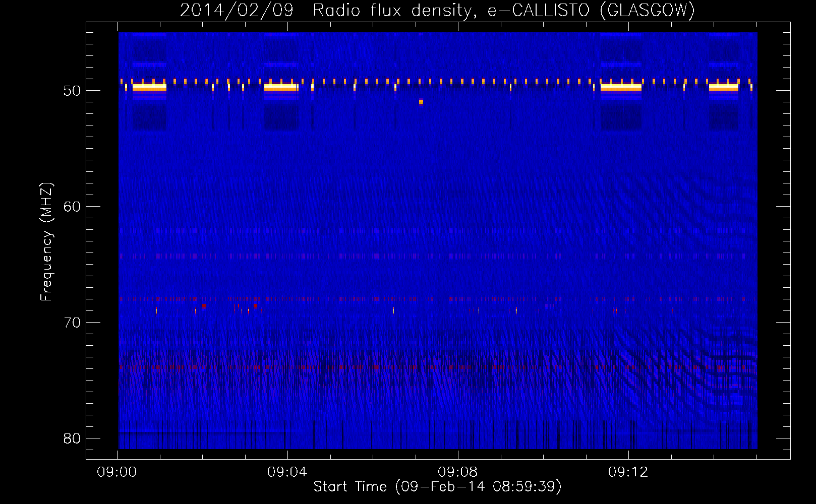The height and width of the screenshot is (504, 816).
Task: Click the first bright white burst near 09:00
Action: pyautogui.click(x=149, y=87)
